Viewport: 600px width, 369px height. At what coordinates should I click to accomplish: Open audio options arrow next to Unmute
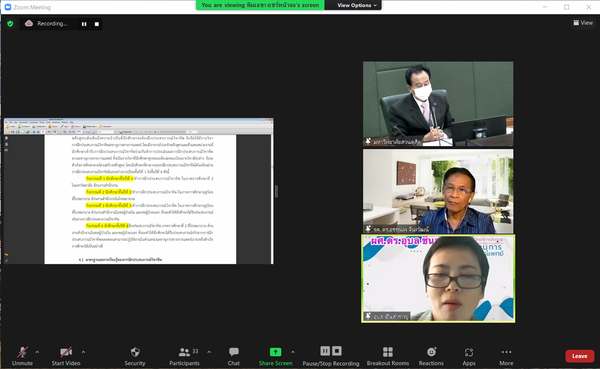37,352
